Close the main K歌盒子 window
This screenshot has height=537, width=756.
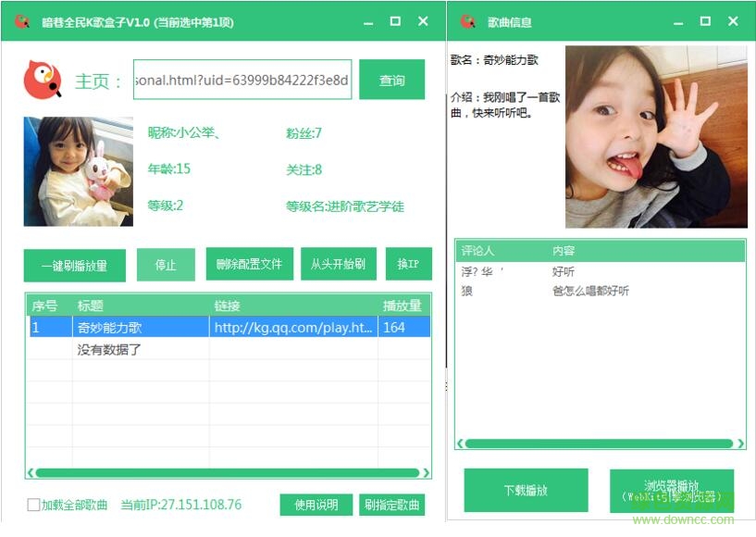coord(423,21)
